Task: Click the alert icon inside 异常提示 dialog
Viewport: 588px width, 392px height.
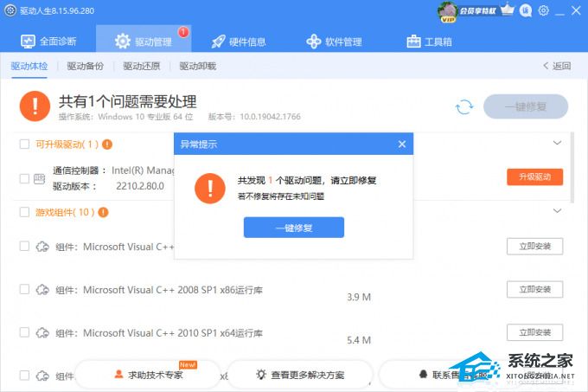Action: tap(210, 188)
